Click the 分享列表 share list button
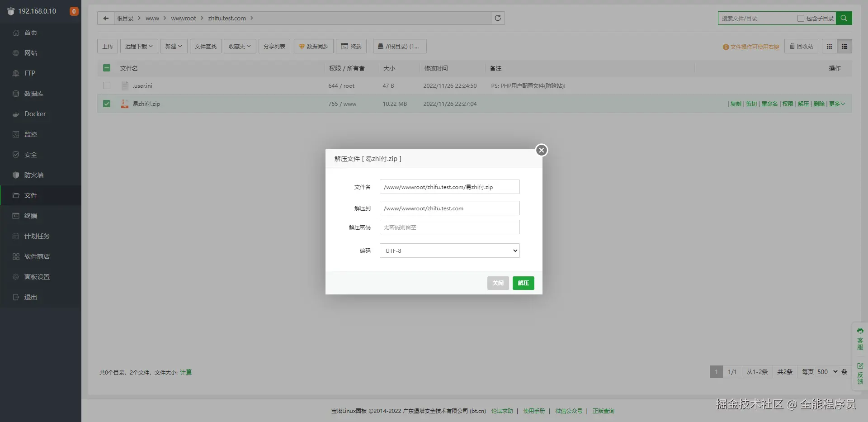Viewport: 868px width, 422px height. (x=274, y=46)
